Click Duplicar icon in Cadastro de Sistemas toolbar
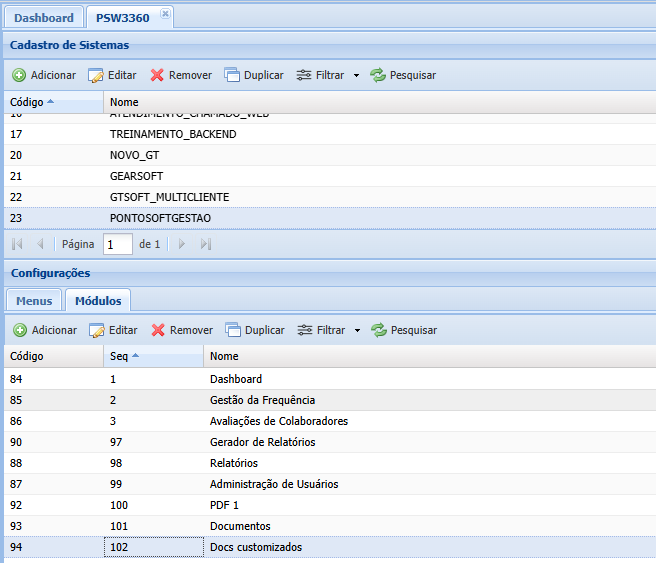The image size is (656, 563). pos(232,75)
